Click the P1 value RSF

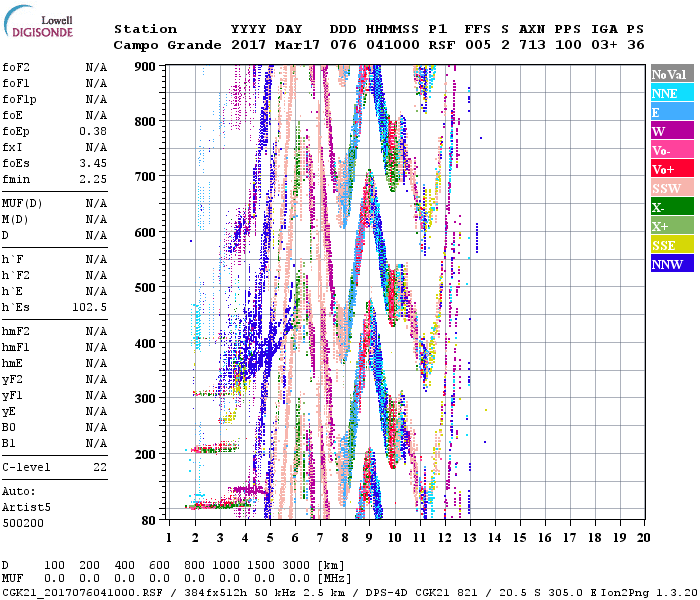pyautogui.click(x=442, y=45)
